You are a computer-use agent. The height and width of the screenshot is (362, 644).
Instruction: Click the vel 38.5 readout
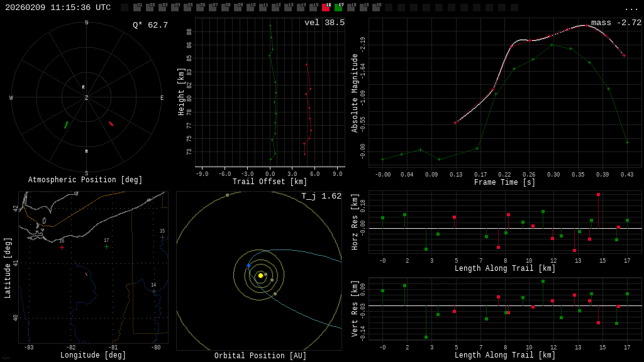[325, 23]
